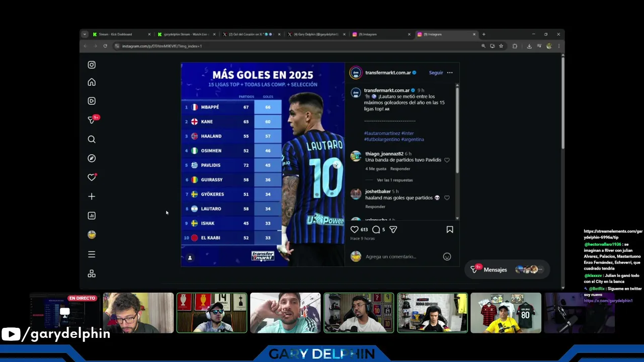
Task: Click the Instagram logo in the sidebar
Action: pyautogui.click(x=92, y=65)
